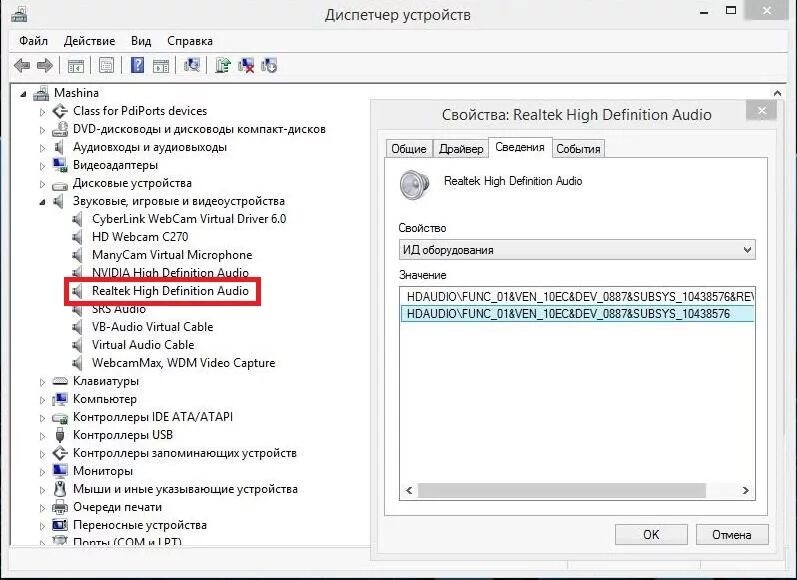Open the Properties toolbar icon
The image size is (797, 580).
pyautogui.click(x=106, y=65)
